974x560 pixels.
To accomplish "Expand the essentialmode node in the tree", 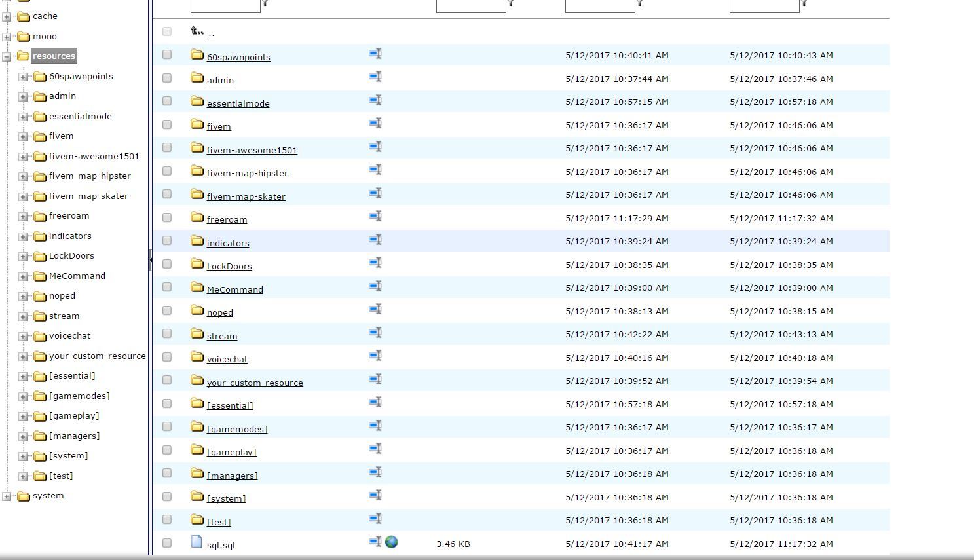I will click(23, 117).
